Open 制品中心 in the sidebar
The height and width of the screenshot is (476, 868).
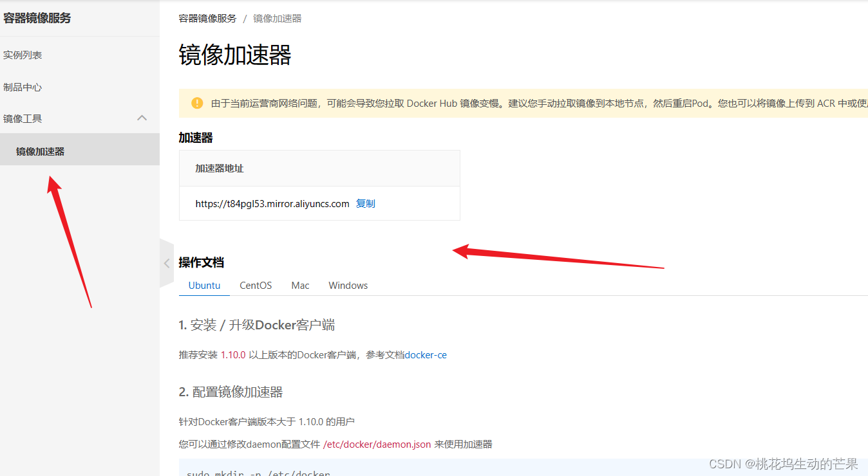tap(23, 87)
